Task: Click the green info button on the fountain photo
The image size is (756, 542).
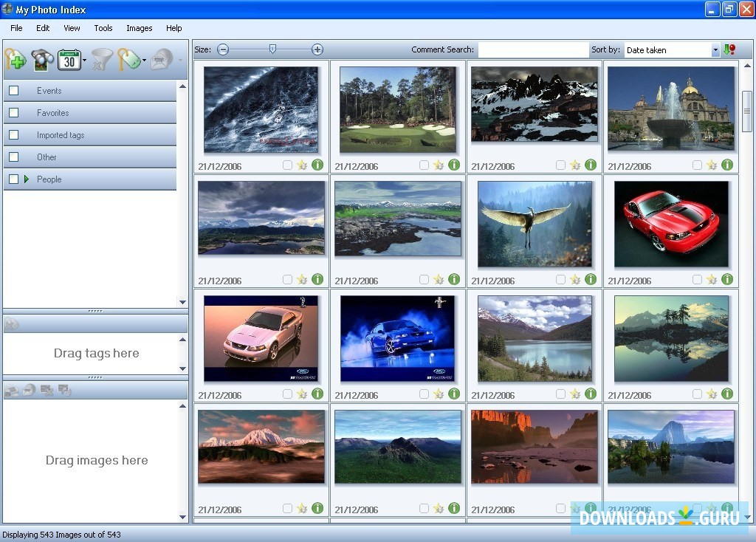Action: [727, 165]
